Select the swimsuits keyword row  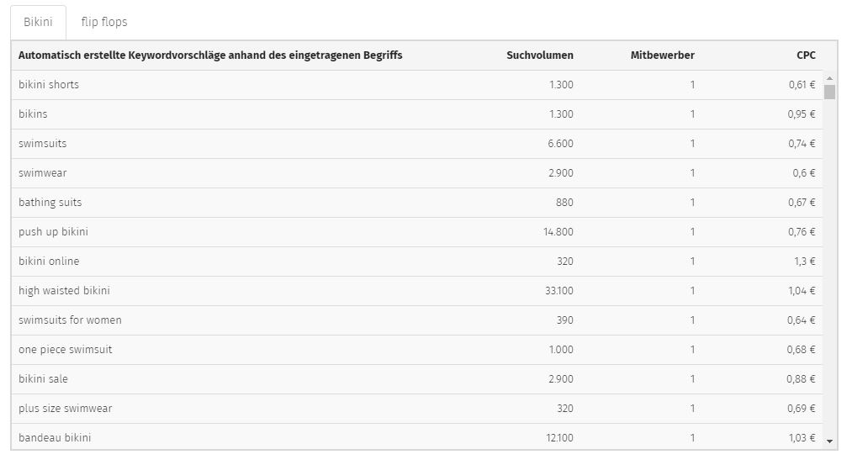pyautogui.click(x=417, y=144)
